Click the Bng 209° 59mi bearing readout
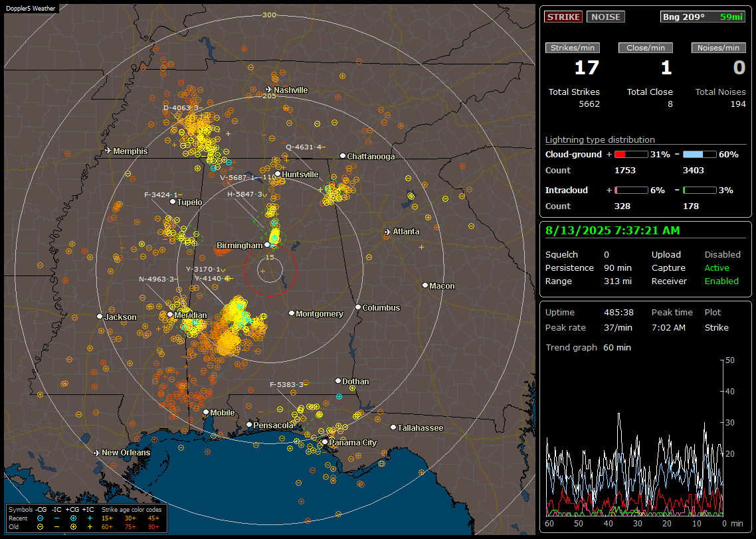 702,17
